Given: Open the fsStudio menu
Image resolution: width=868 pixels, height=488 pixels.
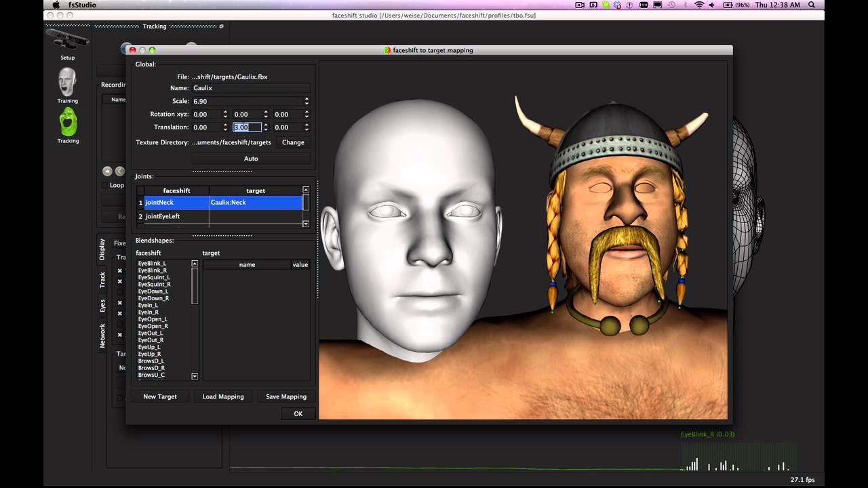Looking at the screenshot, I should point(82,5).
